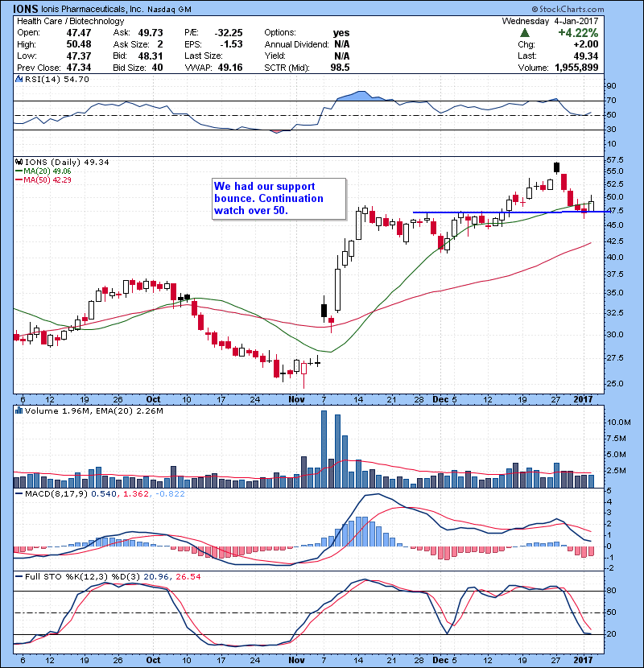Click the Health Care / Biotechnology sector text
This screenshot has width=644, height=668.
(70, 21)
